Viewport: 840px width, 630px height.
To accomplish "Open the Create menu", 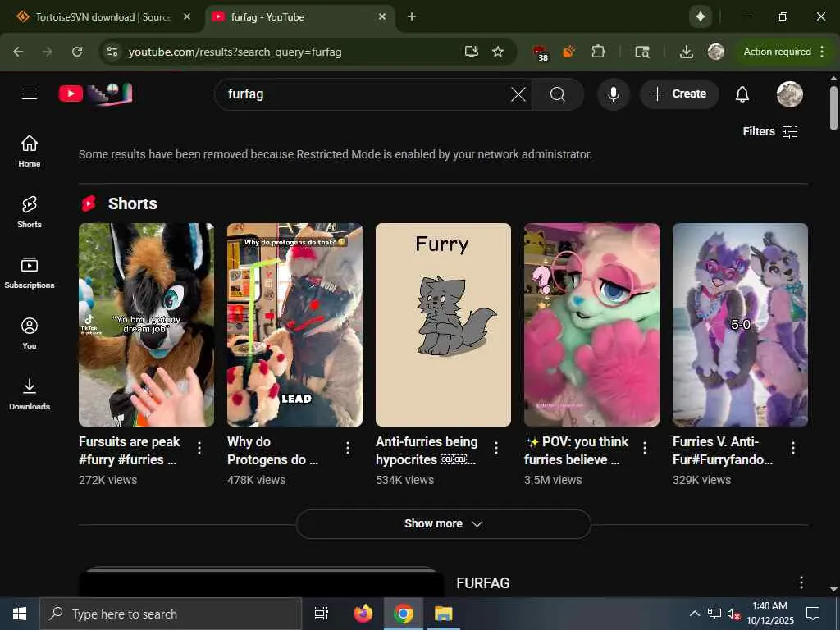I will tap(679, 94).
